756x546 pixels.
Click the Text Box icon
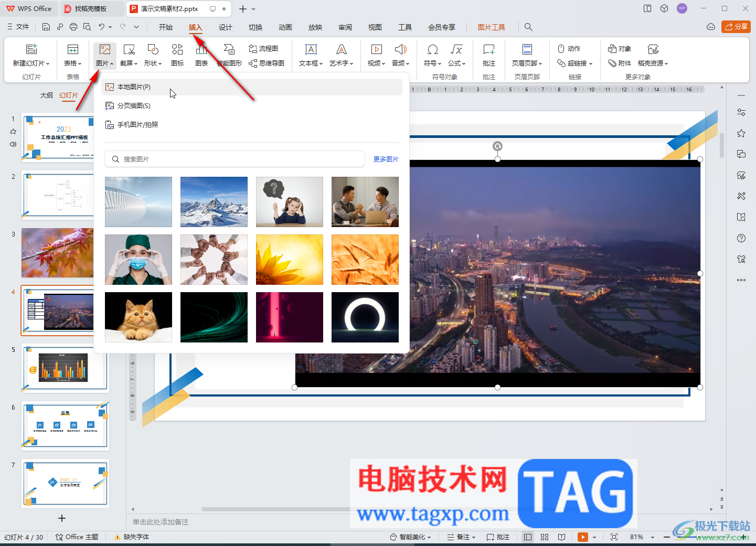coord(311,49)
